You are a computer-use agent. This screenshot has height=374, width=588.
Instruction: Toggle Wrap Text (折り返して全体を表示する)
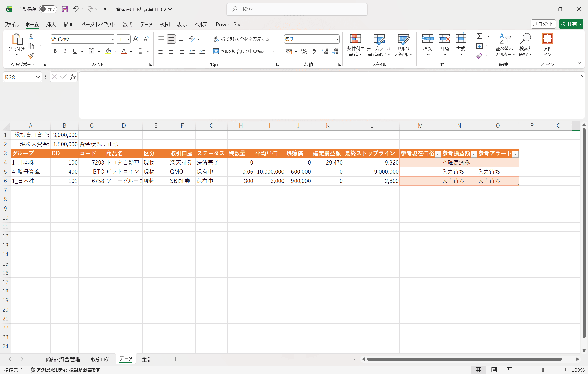click(241, 39)
